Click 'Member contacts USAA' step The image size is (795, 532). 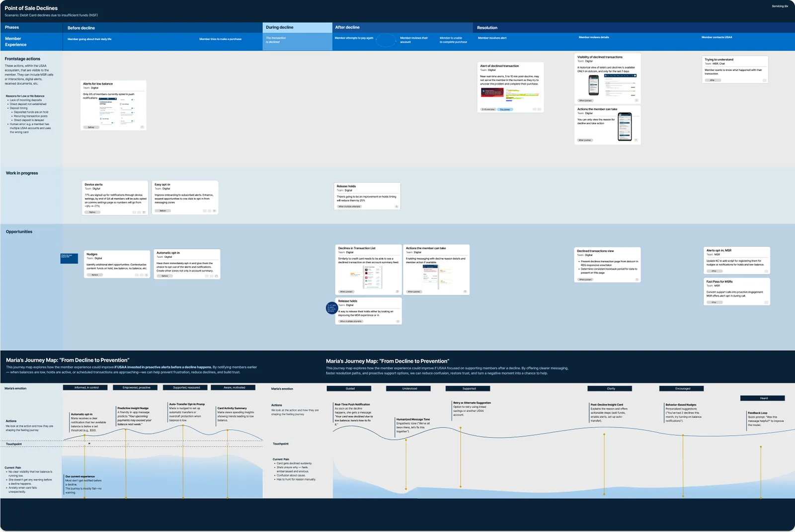716,37
